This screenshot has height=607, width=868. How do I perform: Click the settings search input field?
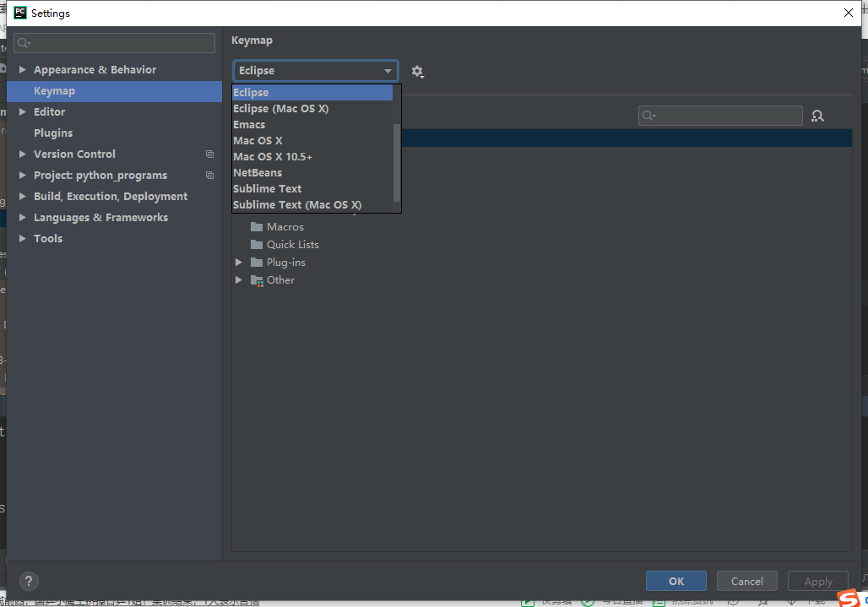click(115, 43)
